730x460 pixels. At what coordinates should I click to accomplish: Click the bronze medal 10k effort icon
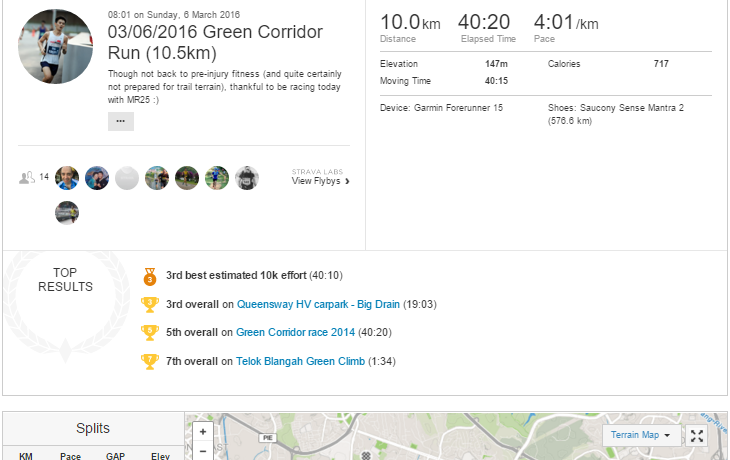(150, 276)
